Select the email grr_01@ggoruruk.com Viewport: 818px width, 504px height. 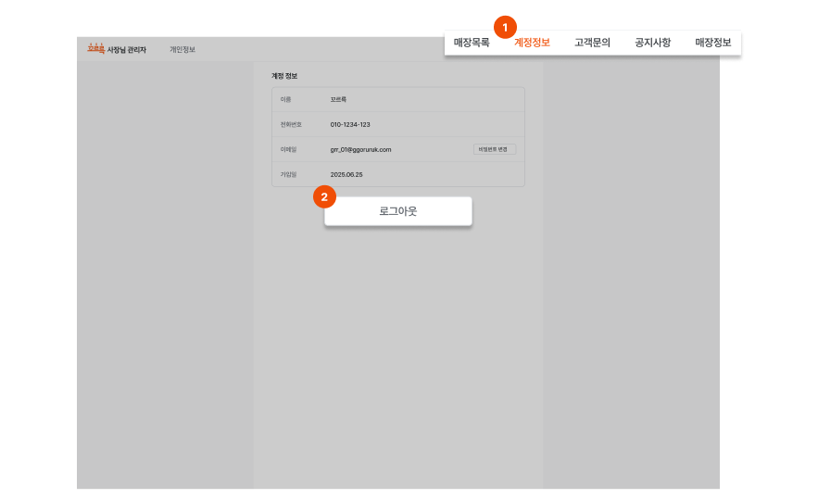click(360, 150)
